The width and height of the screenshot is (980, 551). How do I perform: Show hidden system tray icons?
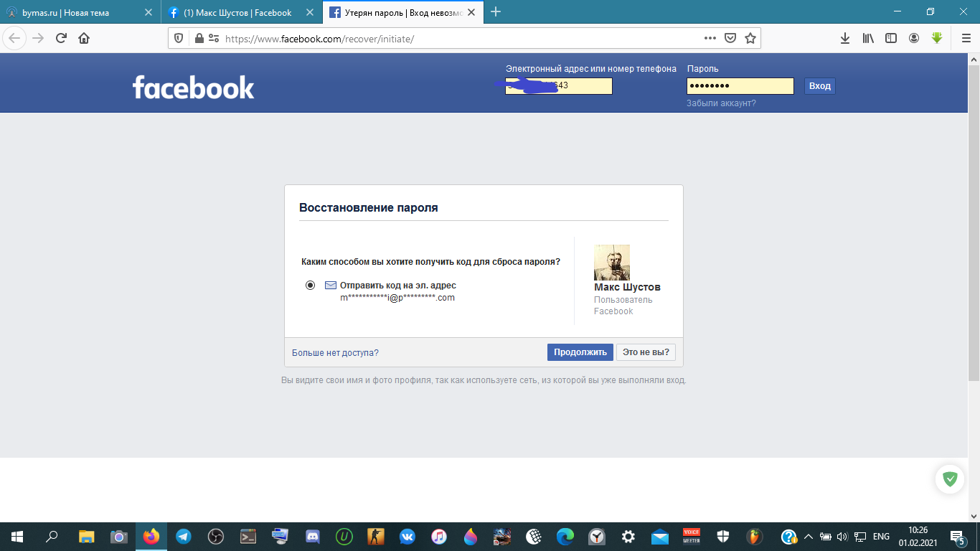[809, 537]
